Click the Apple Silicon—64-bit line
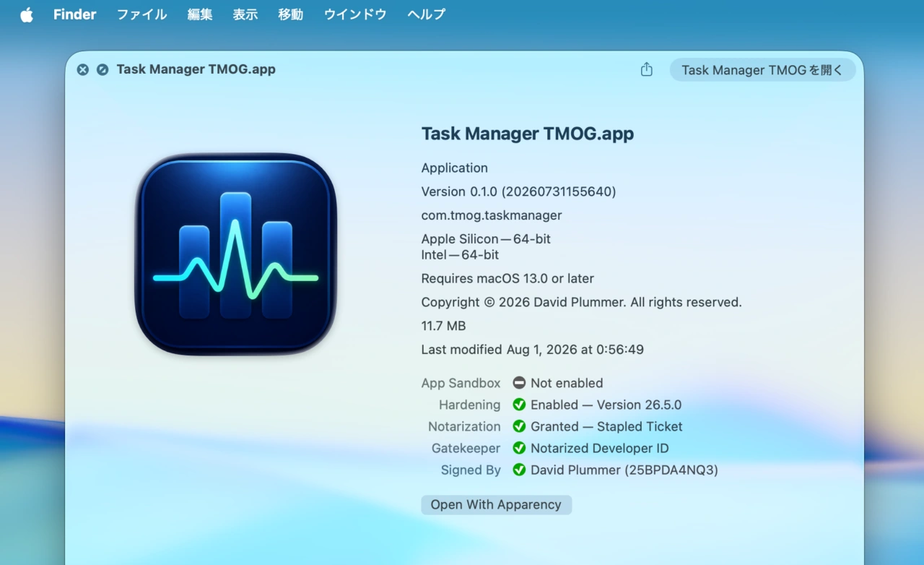Screen dimensions: 924x565 [x=486, y=239]
